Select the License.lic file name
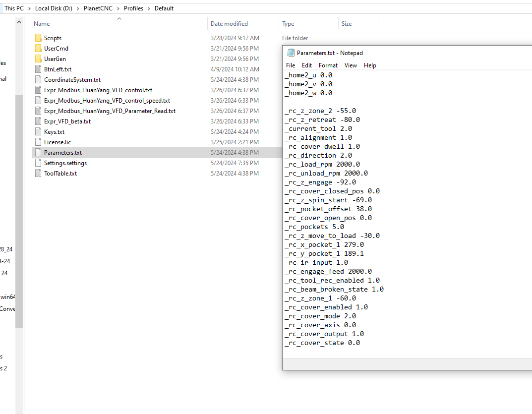This screenshot has width=532, height=414. 58,142
